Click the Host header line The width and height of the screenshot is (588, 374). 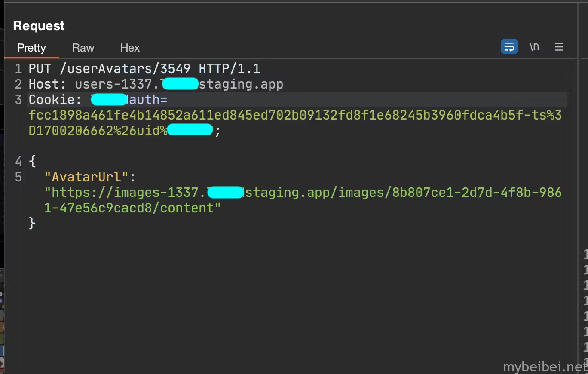(156, 84)
